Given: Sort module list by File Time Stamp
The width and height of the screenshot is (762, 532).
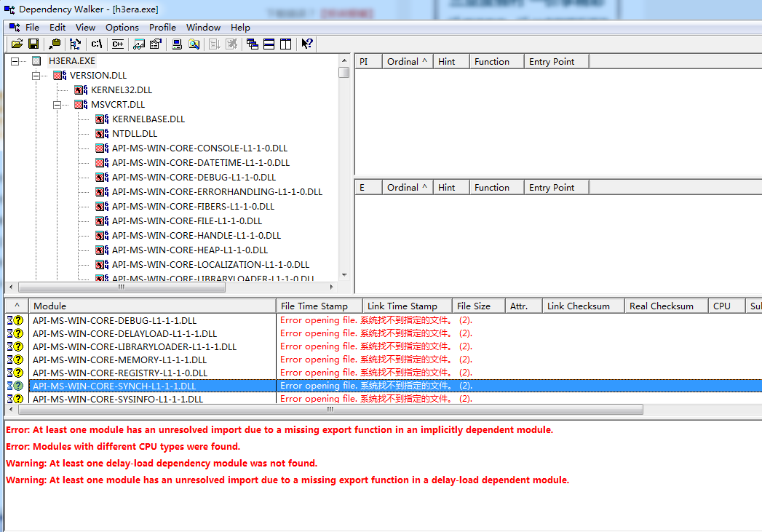Looking at the screenshot, I should (320, 306).
